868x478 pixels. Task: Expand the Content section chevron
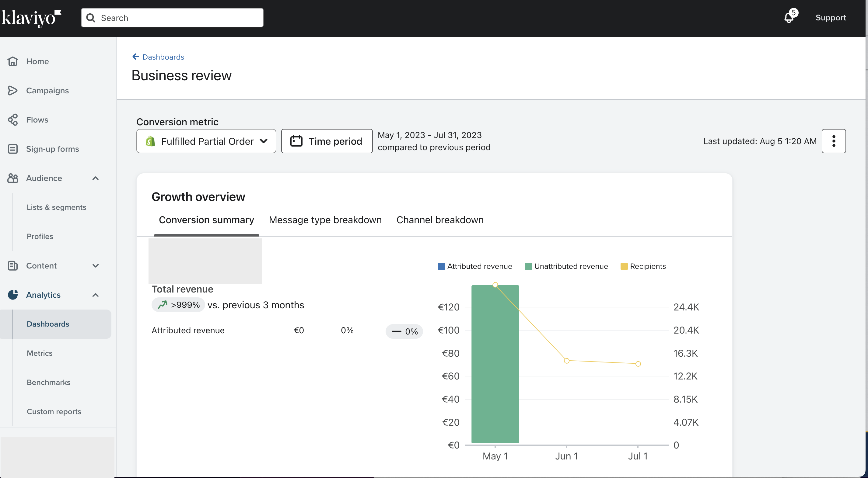[x=95, y=265]
